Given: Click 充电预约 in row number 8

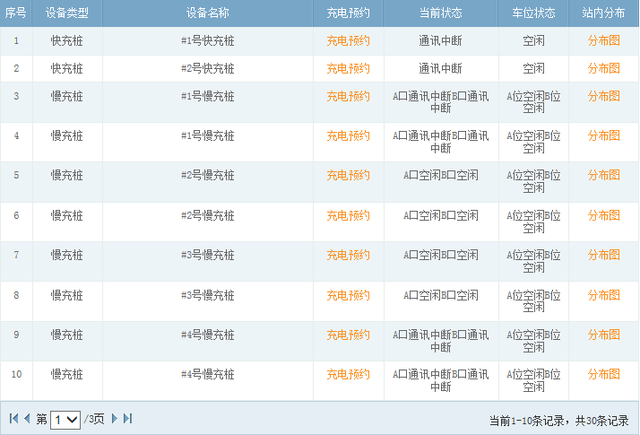Looking at the screenshot, I should click(348, 295).
